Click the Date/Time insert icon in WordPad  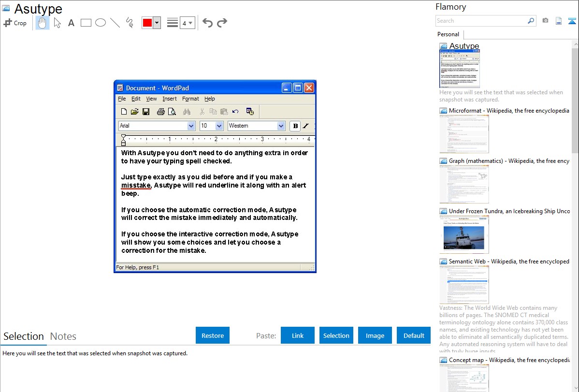coord(250,112)
